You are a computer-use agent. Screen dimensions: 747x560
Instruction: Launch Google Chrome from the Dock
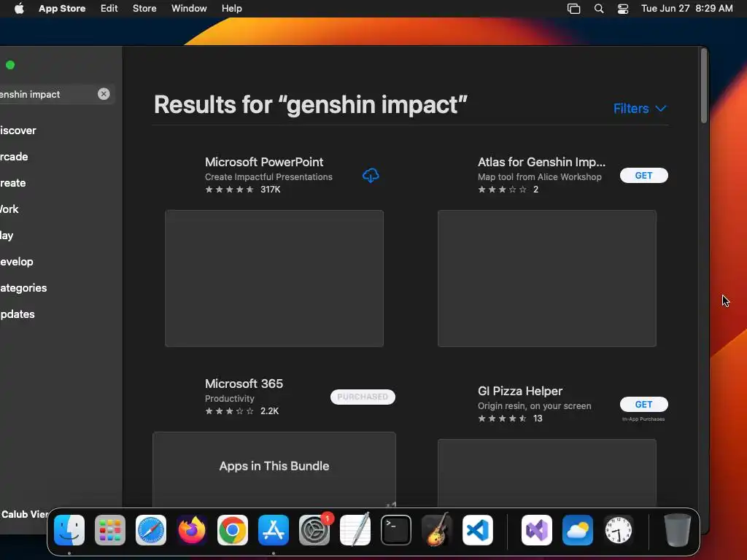coord(233,530)
